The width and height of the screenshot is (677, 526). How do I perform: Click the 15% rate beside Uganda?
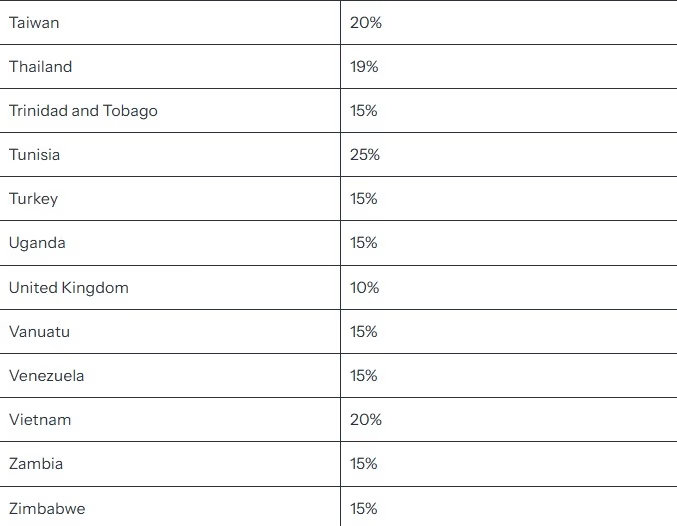(x=364, y=243)
